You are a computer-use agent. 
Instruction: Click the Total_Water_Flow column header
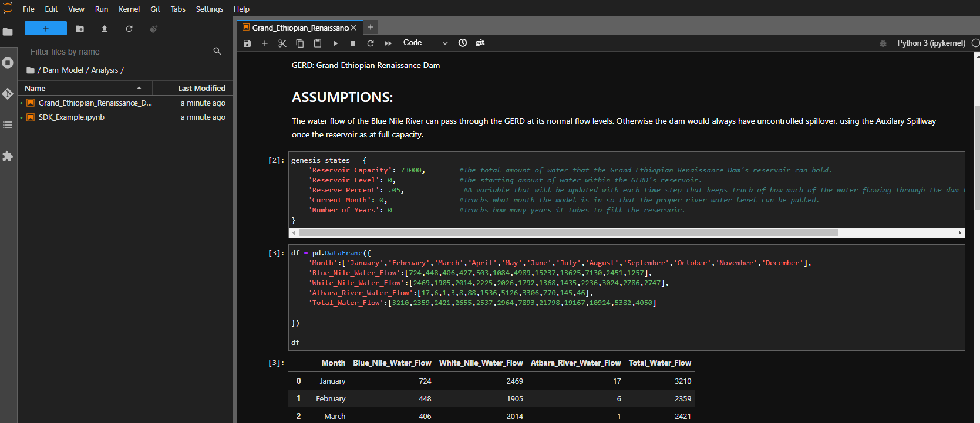click(x=660, y=363)
